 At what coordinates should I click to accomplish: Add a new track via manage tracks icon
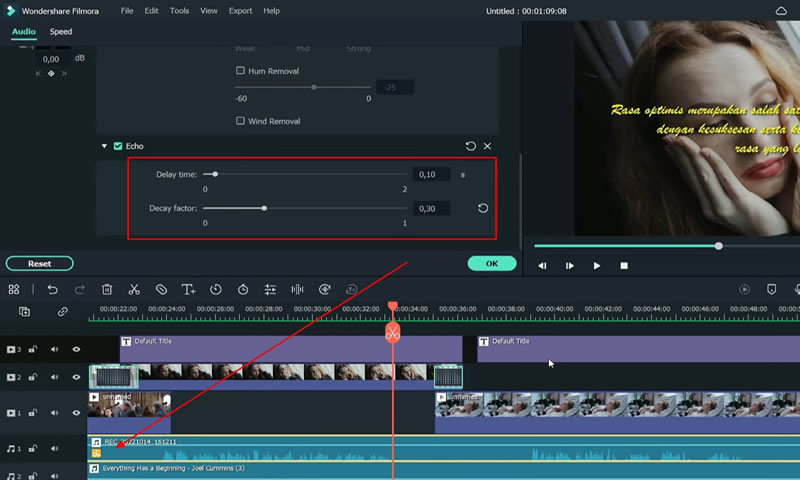click(x=24, y=312)
